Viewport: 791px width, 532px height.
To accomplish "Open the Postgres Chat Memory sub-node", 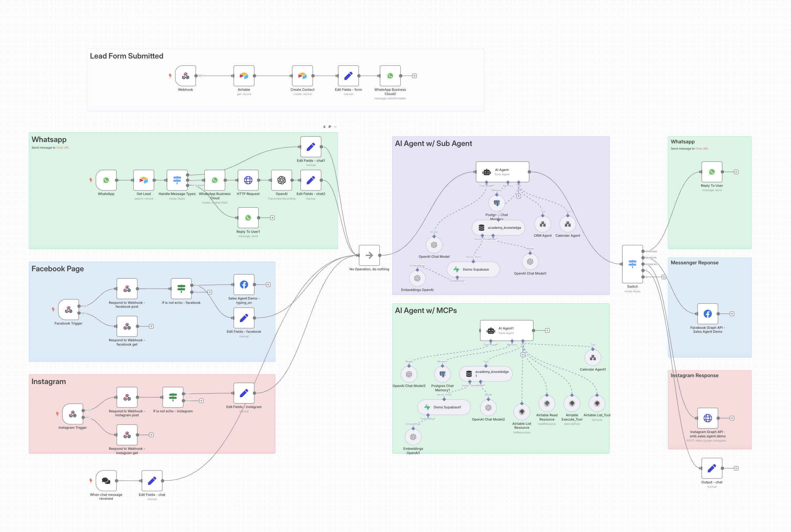I will [497, 203].
